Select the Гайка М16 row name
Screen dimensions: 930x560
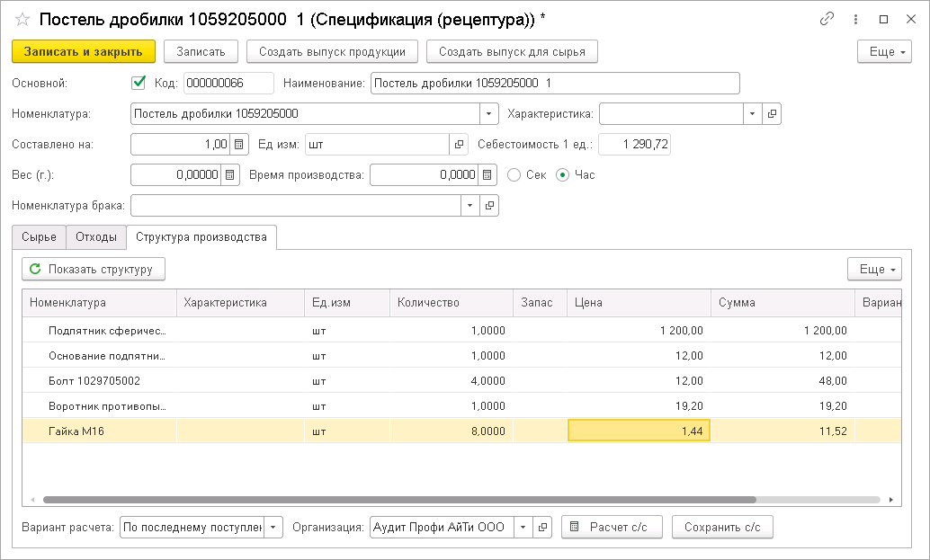[x=76, y=431]
